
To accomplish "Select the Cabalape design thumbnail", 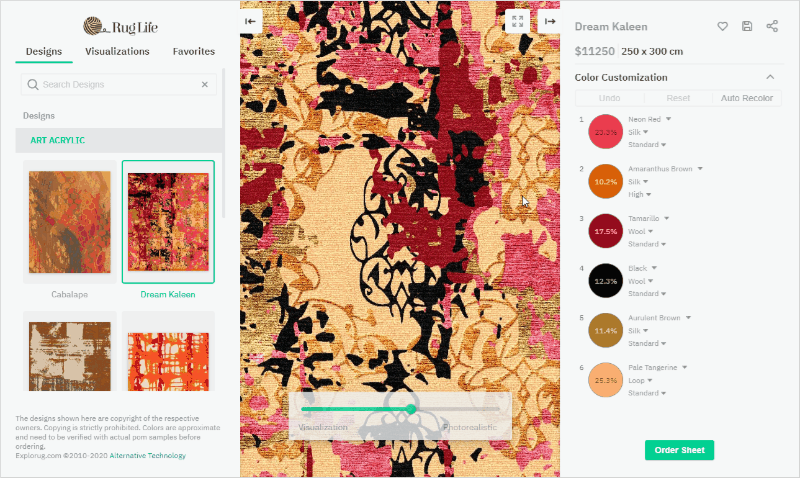I will pyautogui.click(x=69, y=221).
